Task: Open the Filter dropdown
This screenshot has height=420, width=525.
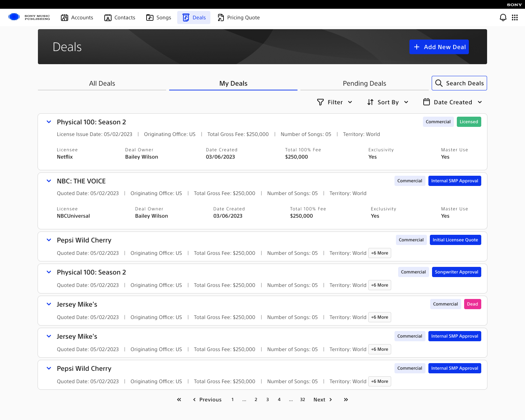Action: click(x=335, y=102)
